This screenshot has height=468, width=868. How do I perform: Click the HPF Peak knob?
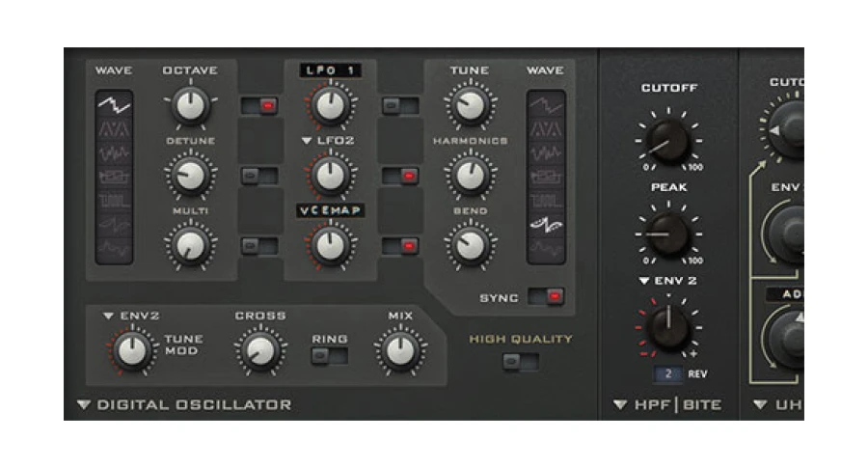pos(668,234)
